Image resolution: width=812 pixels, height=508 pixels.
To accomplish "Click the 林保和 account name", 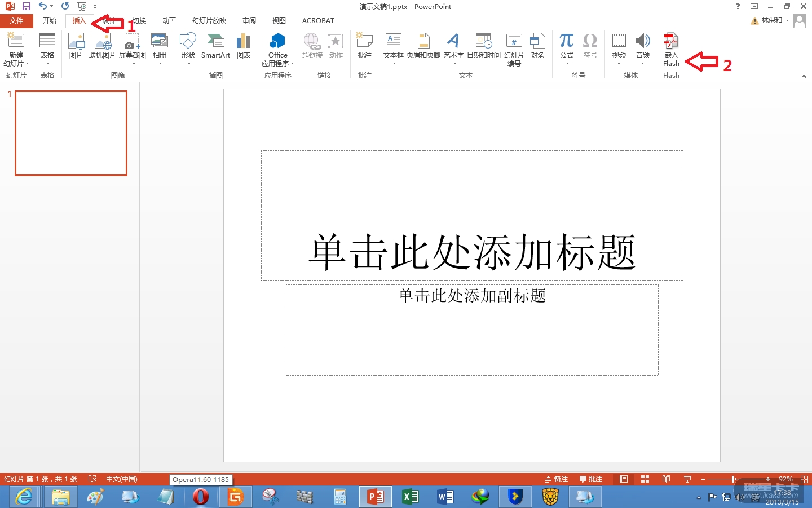I will tap(772, 20).
